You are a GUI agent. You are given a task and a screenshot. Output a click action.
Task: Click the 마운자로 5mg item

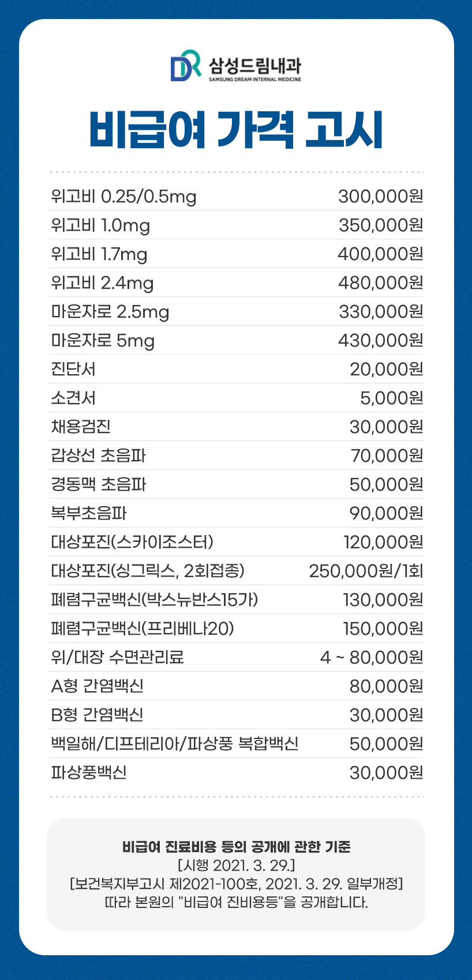[x=103, y=341]
